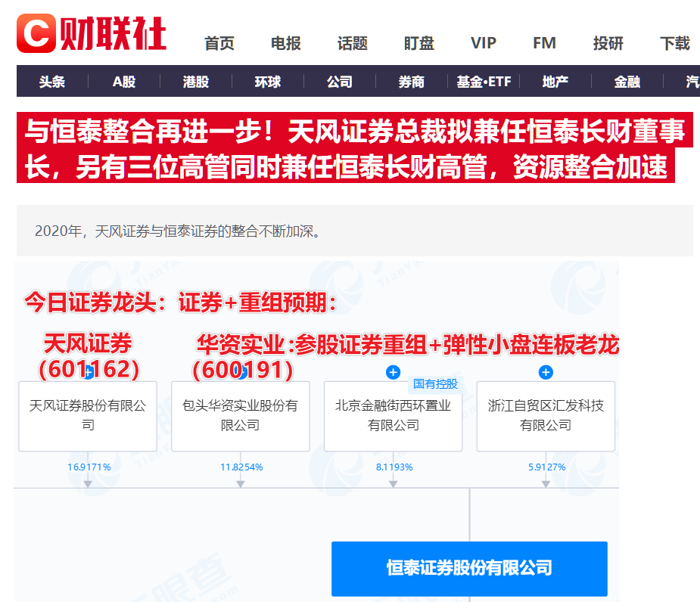Click the 财联社 red C logo
The height and width of the screenshot is (602, 700).
coord(36,33)
